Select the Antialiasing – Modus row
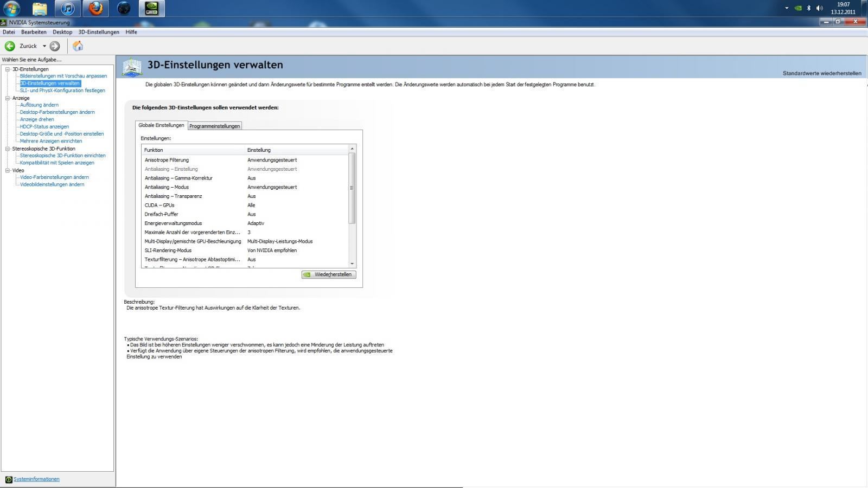 pos(245,187)
